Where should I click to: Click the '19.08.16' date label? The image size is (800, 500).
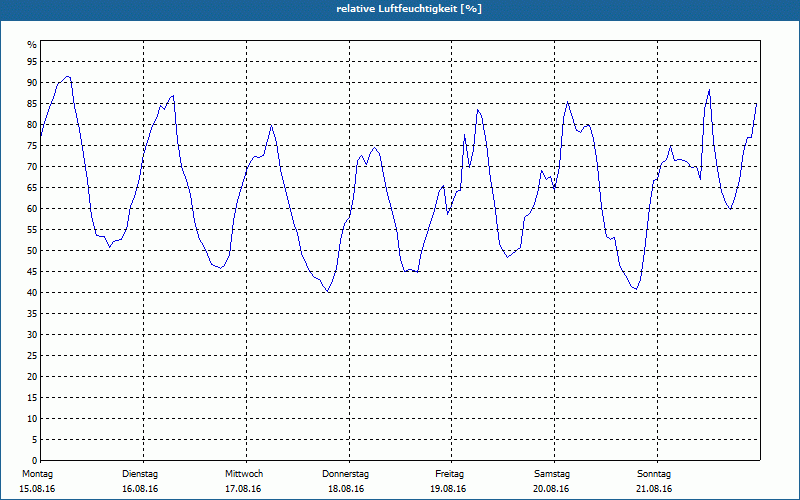click(448, 489)
